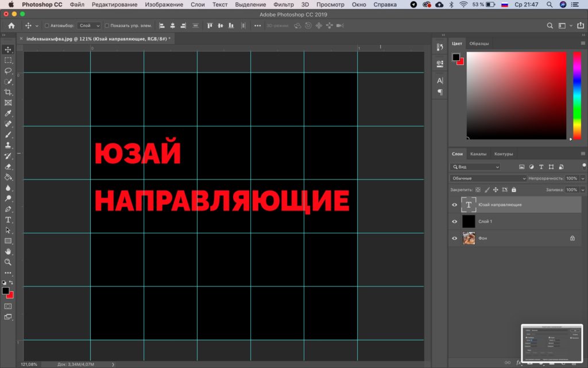Hide the Фон layer
Screen dimensions: 588x368
tap(454, 238)
